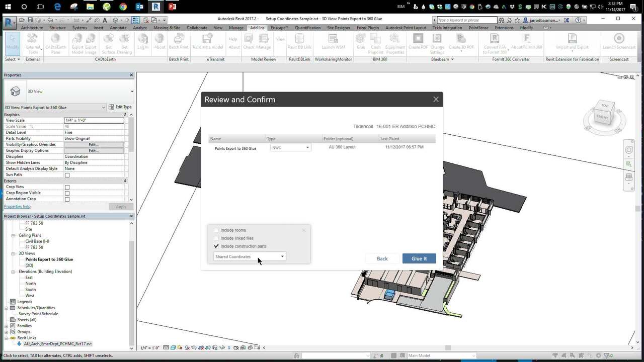
Task: Expand Groups tree node
Action: pos(7,332)
